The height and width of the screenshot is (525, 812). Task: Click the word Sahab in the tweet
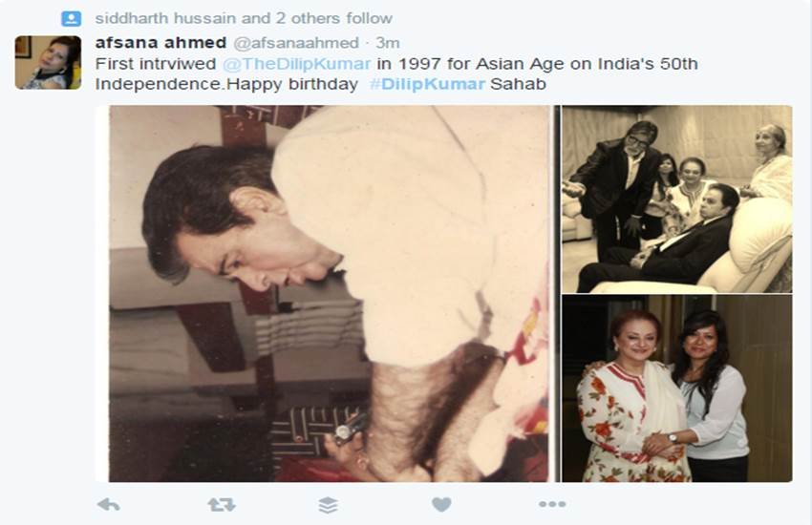(518, 84)
